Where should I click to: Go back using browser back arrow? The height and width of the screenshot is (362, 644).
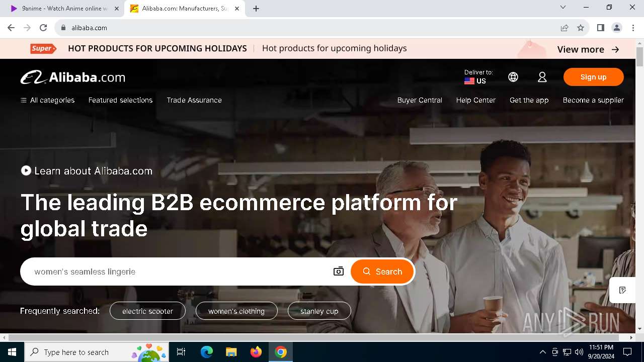click(11, 28)
